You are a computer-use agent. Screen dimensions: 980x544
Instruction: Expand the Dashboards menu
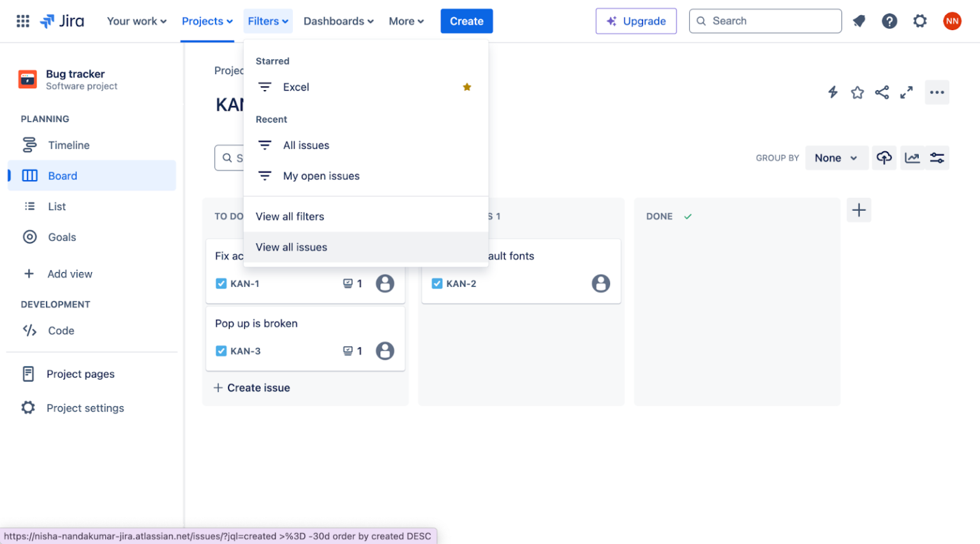[x=338, y=20]
